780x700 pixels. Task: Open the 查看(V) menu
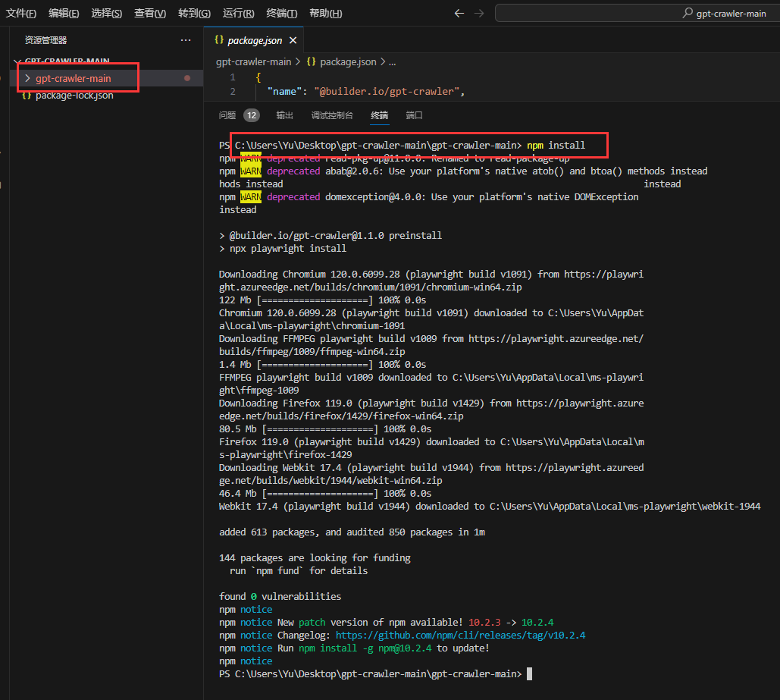(x=150, y=14)
